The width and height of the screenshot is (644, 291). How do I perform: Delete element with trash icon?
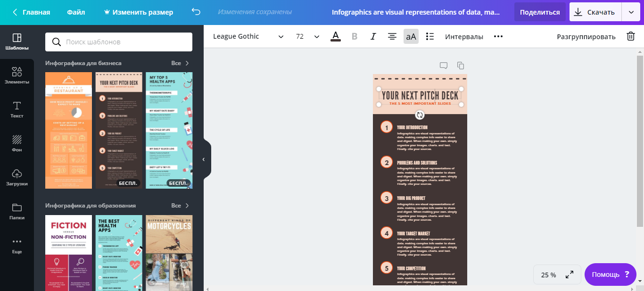tap(630, 36)
